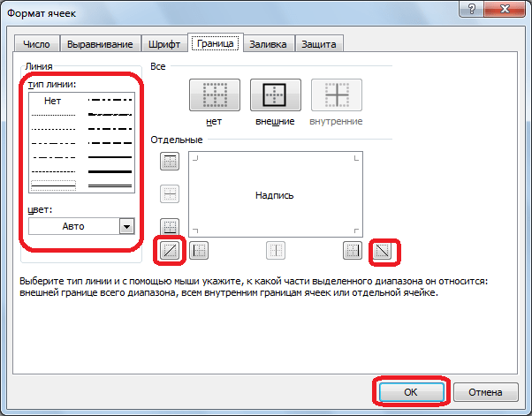Screen dimensions: 532x416
Task: Open the 'Выравнивание' tab
Action: (100, 44)
